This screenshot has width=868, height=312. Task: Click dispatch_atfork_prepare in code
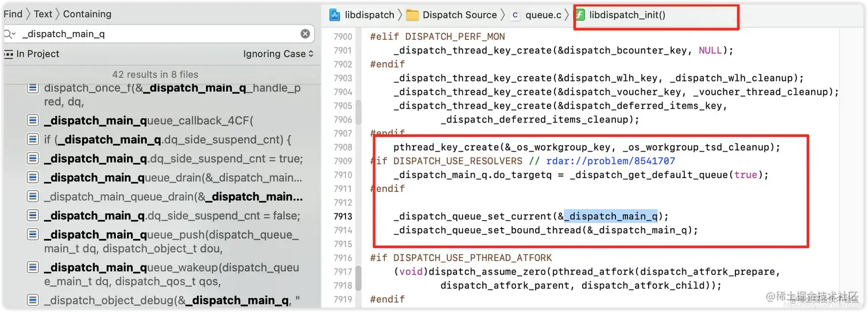pyautogui.click(x=709, y=272)
